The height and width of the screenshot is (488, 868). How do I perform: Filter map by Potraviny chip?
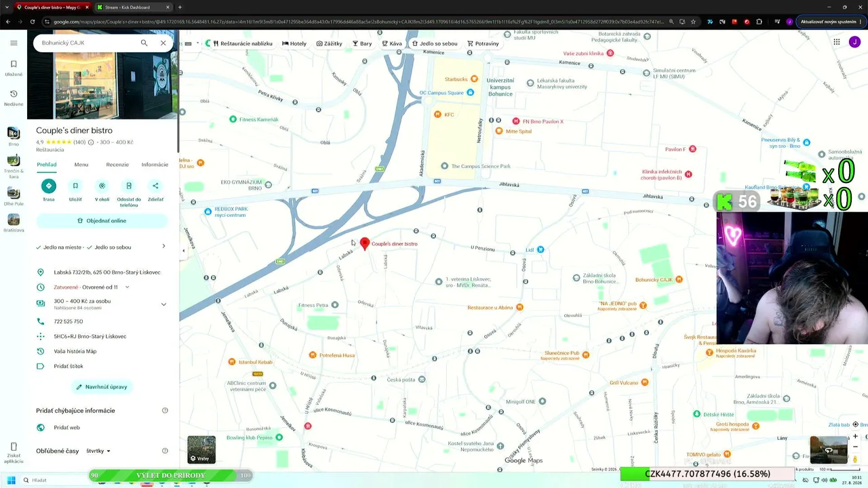point(483,43)
